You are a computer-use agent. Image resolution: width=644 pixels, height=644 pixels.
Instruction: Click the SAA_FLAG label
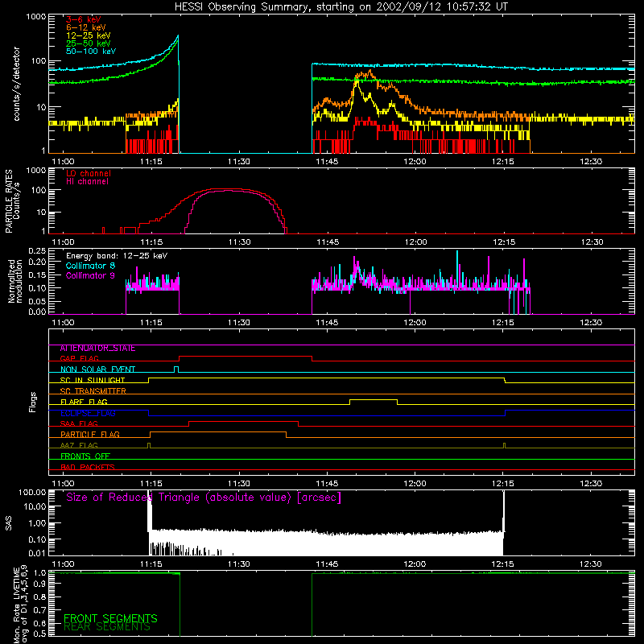coord(79,424)
